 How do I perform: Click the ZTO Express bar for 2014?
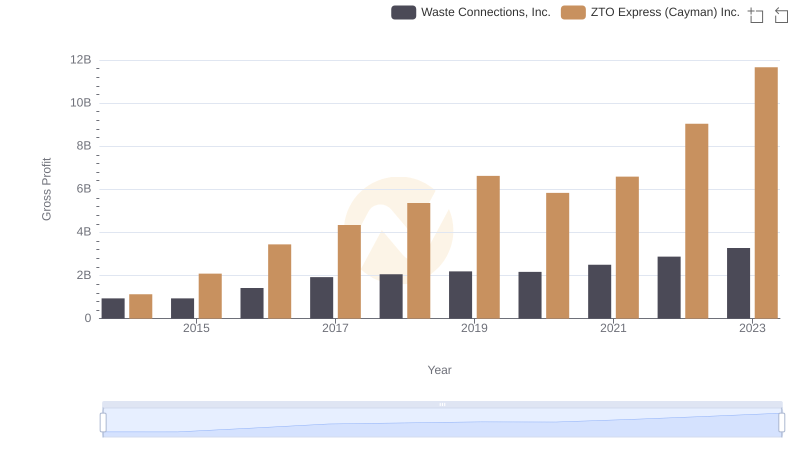pos(140,306)
